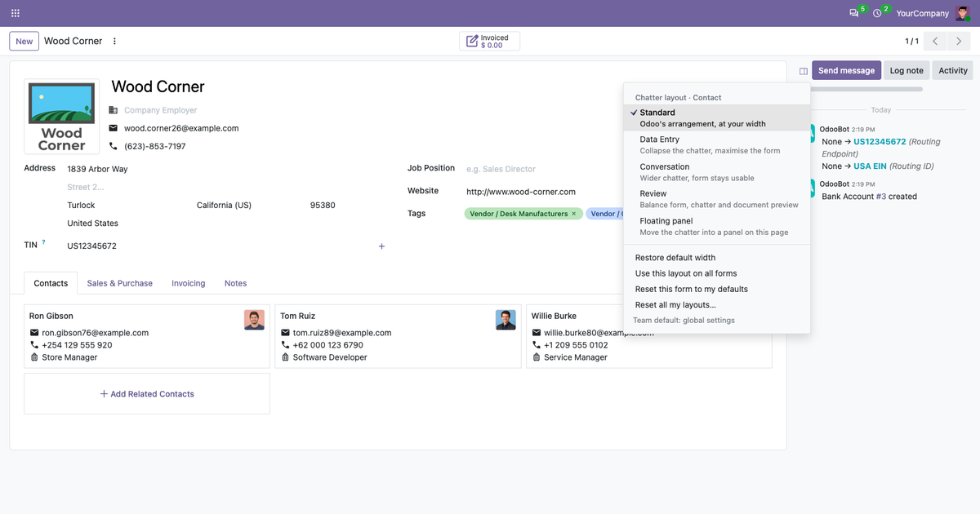Click Tom Ruiz's phone icon
Screen dimensions: 980x514
[x=286, y=345]
